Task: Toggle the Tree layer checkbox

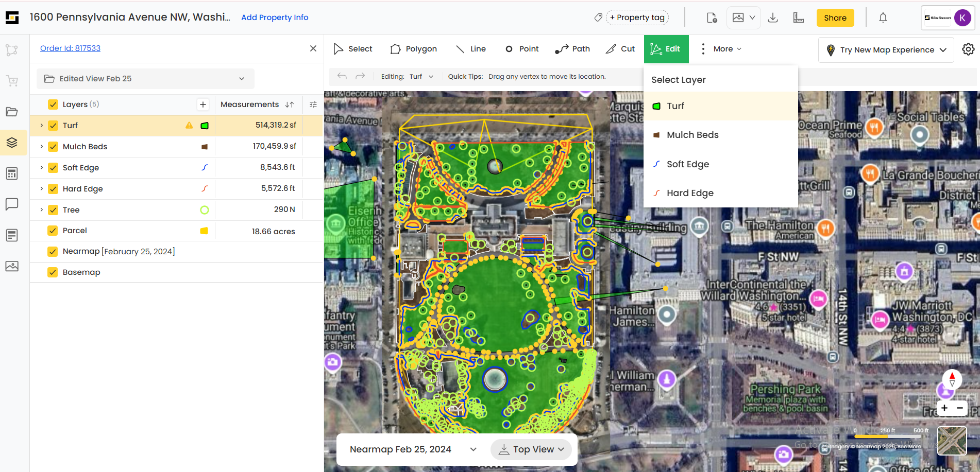Action: tap(53, 210)
